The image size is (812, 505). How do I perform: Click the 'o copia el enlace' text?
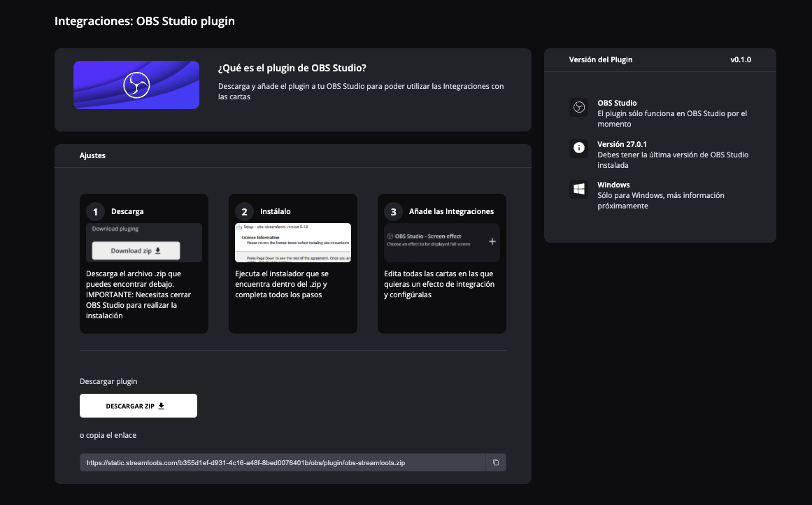pos(108,435)
